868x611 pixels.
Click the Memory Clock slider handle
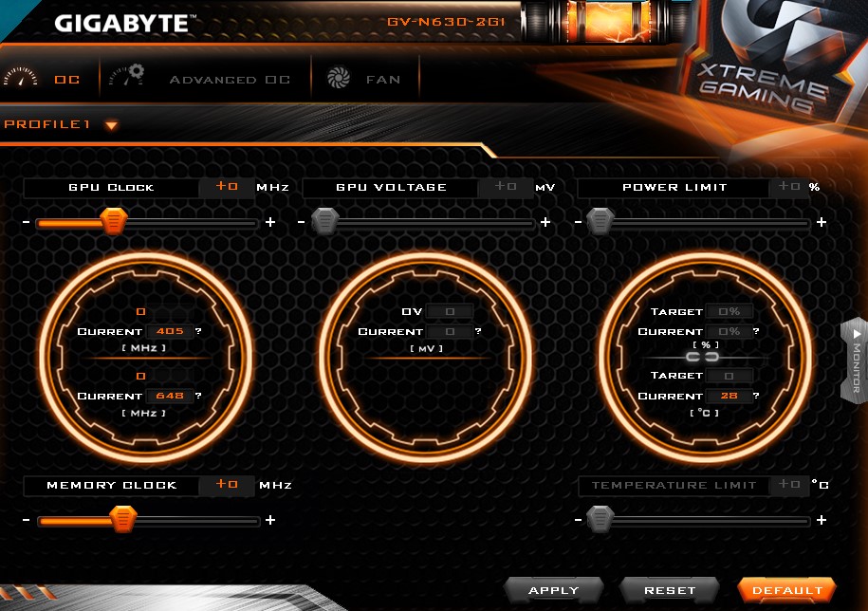[123, 519]
